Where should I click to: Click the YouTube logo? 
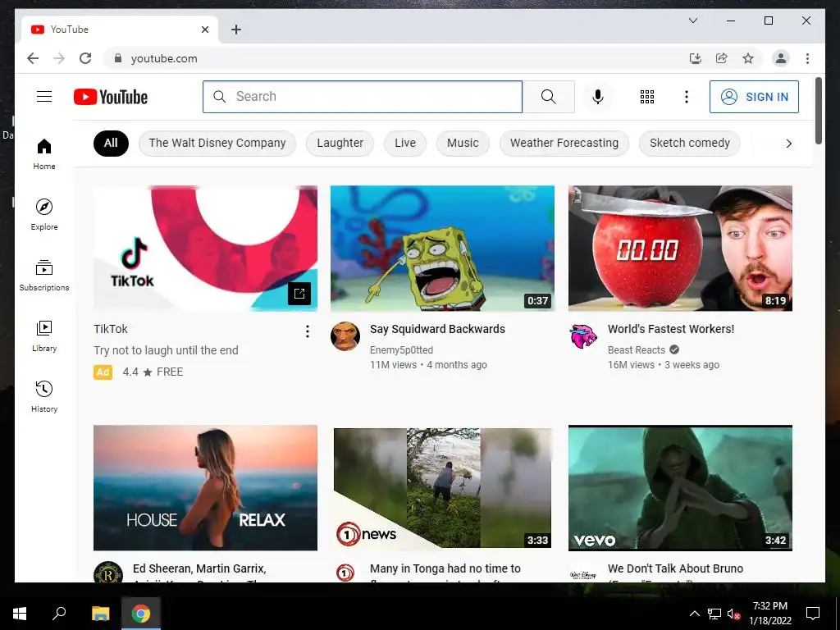(111, 97)
